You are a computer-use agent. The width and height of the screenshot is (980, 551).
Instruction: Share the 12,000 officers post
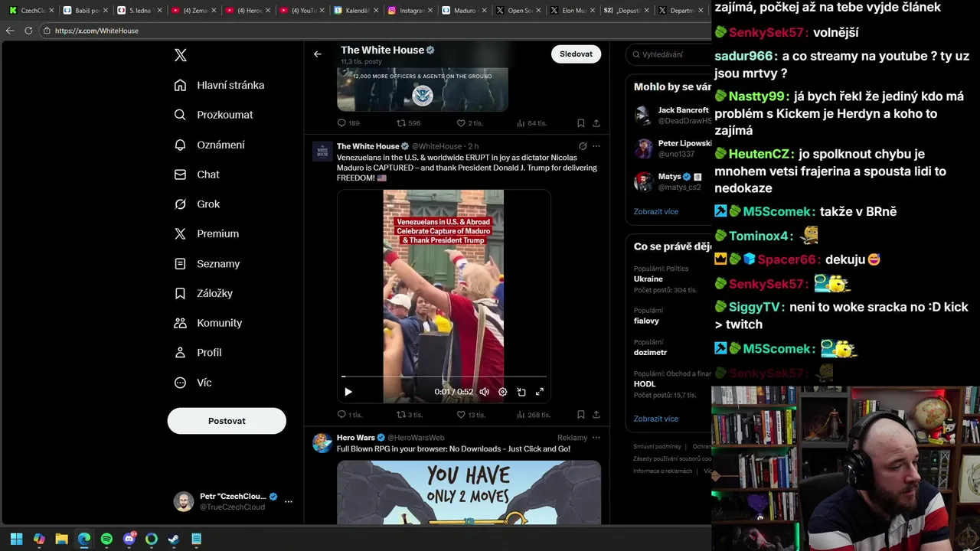[596, 123]
